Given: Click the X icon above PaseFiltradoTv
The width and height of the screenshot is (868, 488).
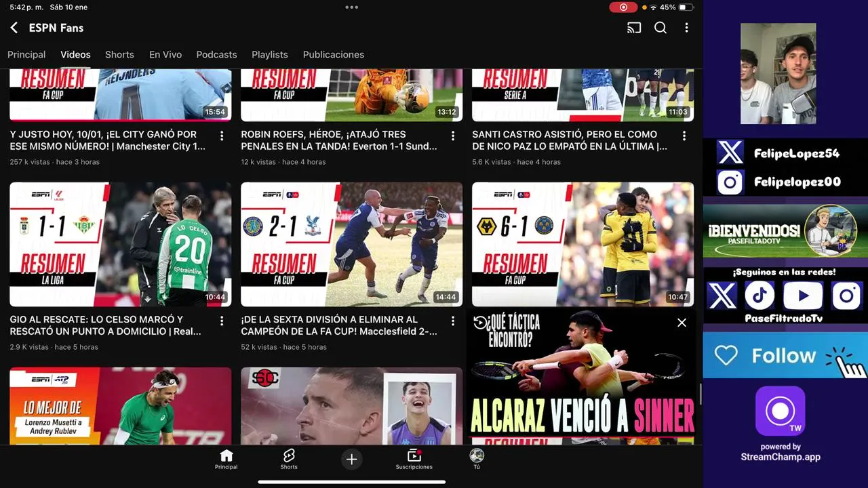Looking at the screenshot, I should point(722,296).
